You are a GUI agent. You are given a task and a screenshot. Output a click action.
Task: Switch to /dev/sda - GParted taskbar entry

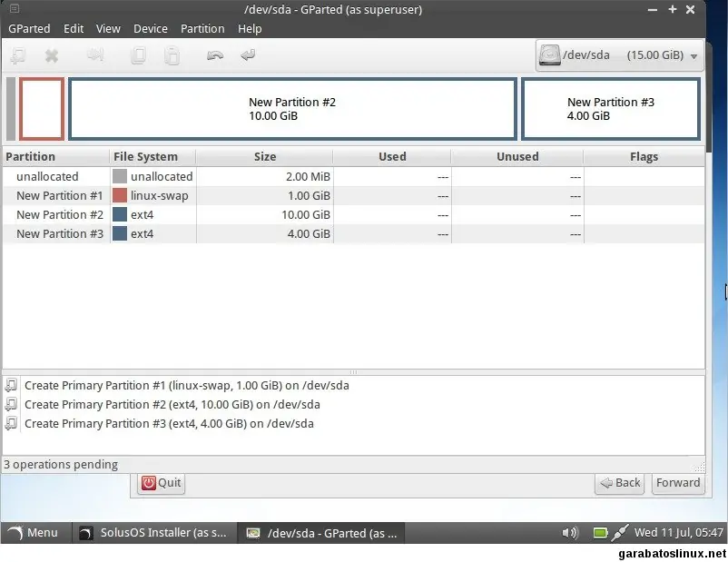(321, 533)
